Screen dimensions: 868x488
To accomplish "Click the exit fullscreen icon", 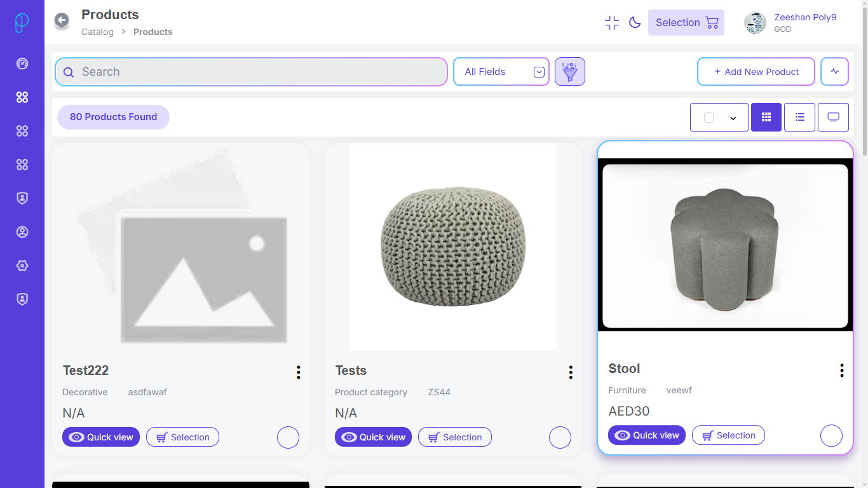I will coord(611,23).
